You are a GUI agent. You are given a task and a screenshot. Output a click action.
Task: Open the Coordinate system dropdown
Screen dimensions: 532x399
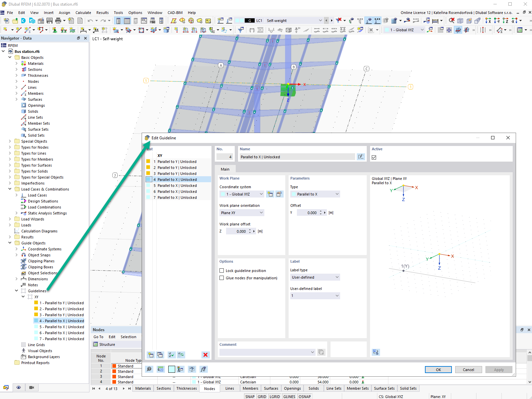[241, 194]
